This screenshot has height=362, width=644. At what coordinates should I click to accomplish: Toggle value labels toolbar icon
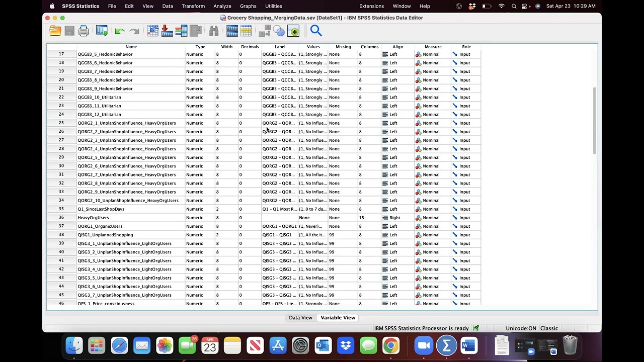coord(265,31)
